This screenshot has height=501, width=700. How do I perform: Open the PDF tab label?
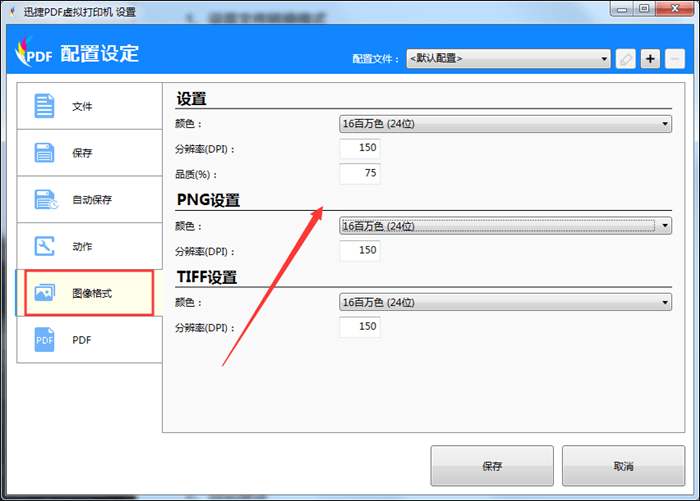pyautogui.click(x=82, y=340)
